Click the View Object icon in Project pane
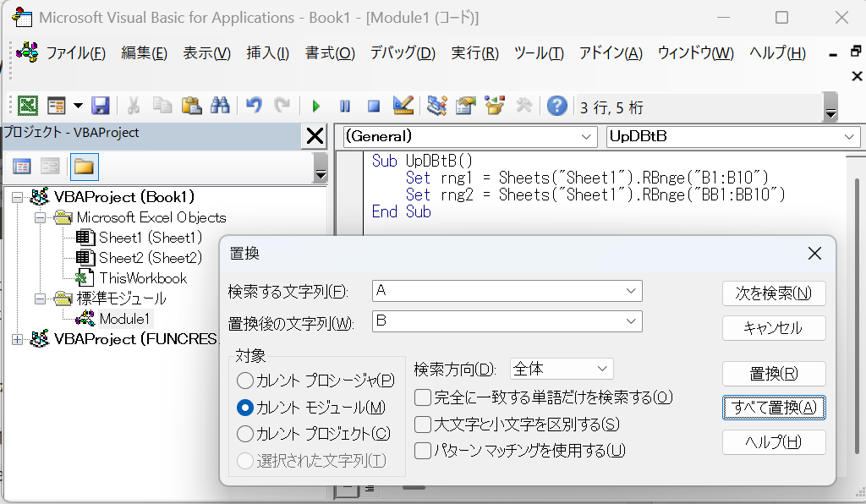 pyautogui.click(x=50, y=166)
